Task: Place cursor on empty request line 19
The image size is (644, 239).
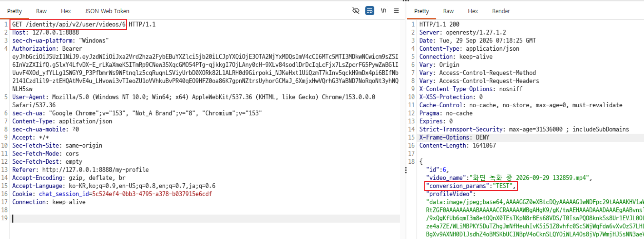Action: [206, 218]
